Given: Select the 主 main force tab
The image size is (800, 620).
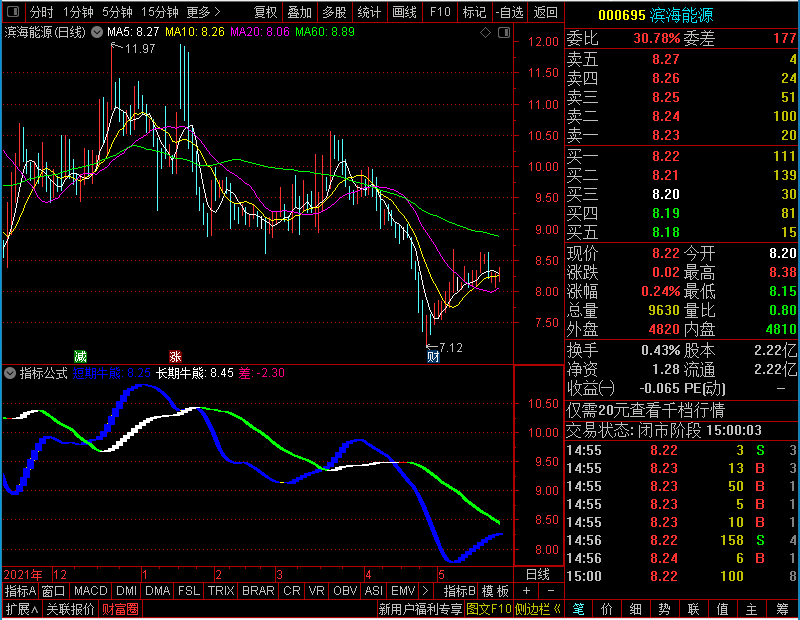Looking at the screenshot, I should click(x=752, y=609).
